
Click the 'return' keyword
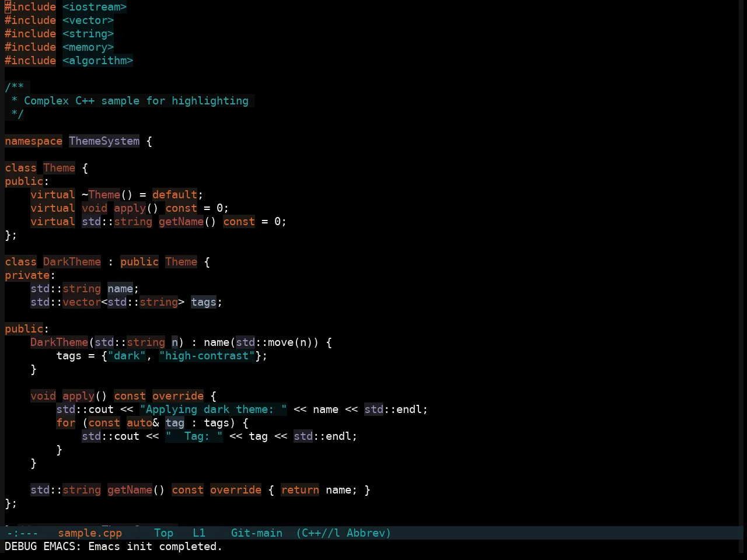(x=300, y=490)
